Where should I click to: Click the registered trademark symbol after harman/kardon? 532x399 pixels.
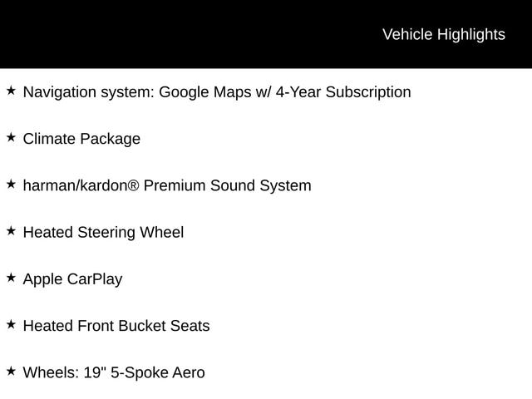[133, 185]
